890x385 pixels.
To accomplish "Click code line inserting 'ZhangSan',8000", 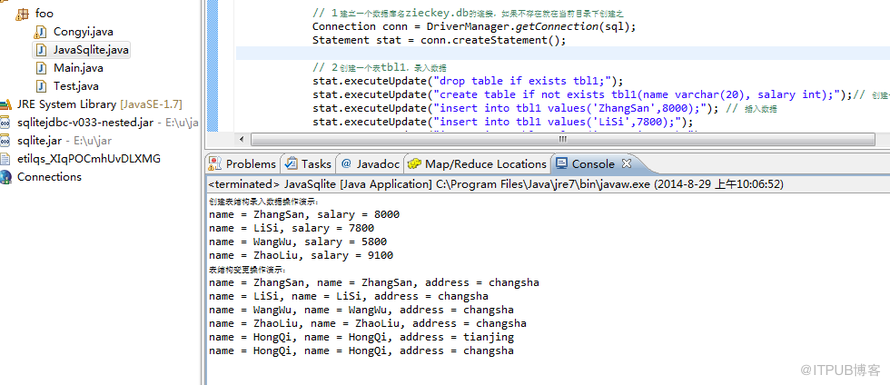I will pos(514,108).
